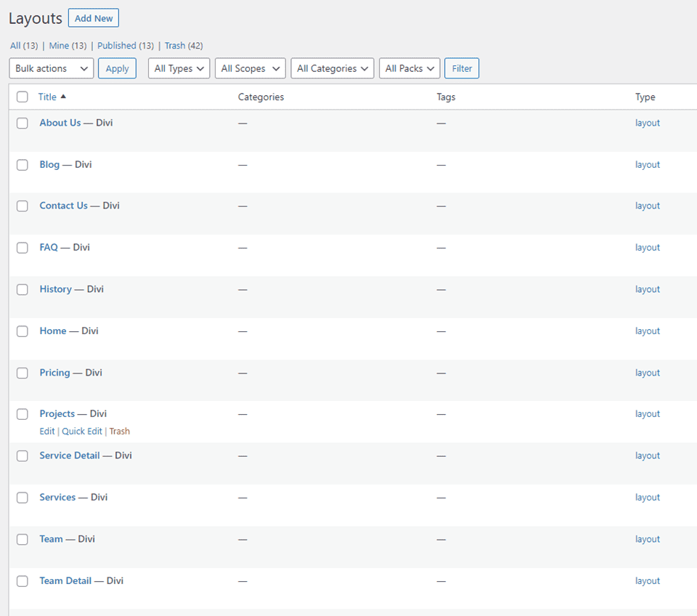Click the Filter button

462,68
